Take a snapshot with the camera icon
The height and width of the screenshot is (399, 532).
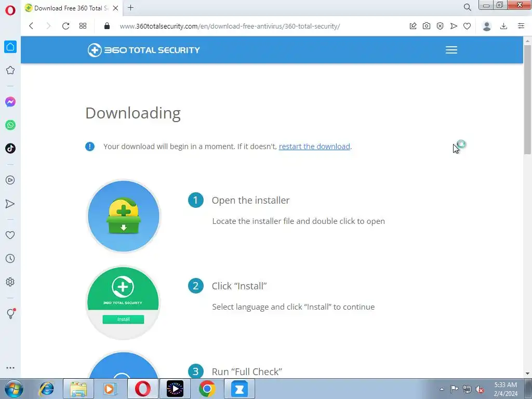(427, 26)
